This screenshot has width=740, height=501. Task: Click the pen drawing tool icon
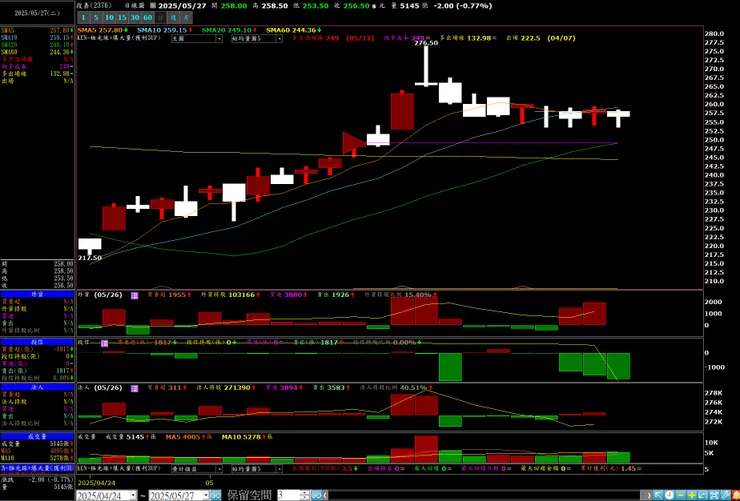pos(725,495)
